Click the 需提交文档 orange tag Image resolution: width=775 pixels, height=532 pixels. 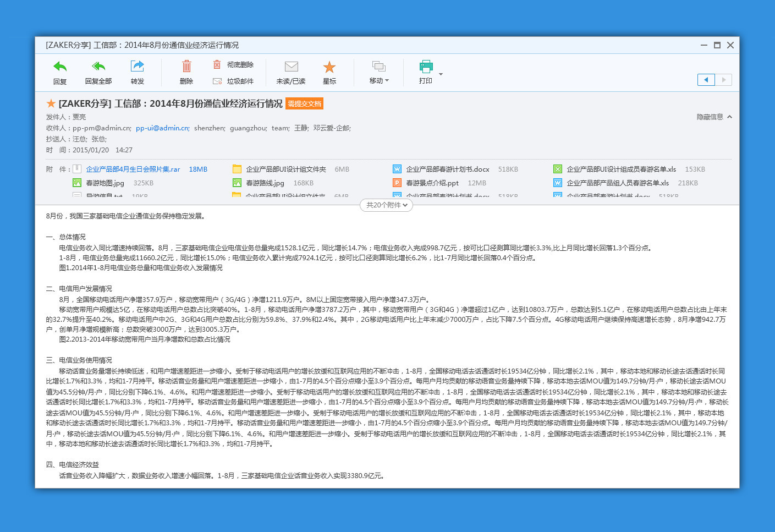(304, 103)
